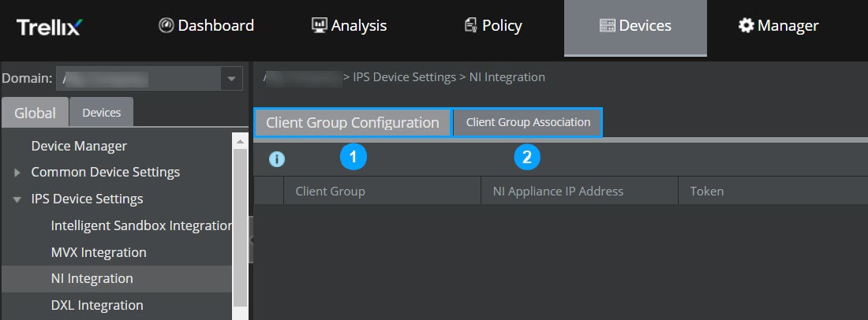
Task: Open NI Integration
Action: pos(92,278)
